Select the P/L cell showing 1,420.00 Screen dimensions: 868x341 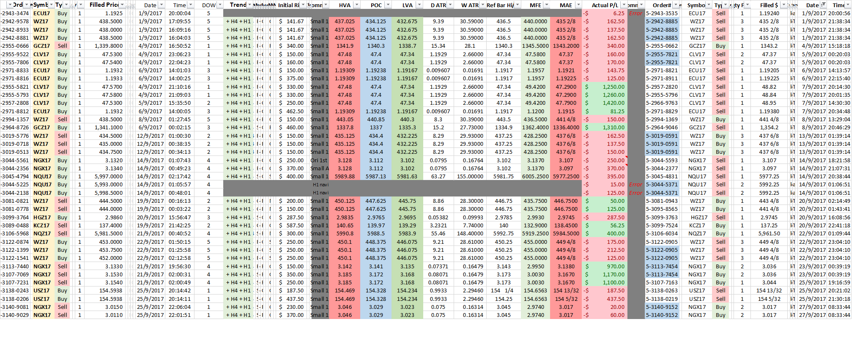605,103
